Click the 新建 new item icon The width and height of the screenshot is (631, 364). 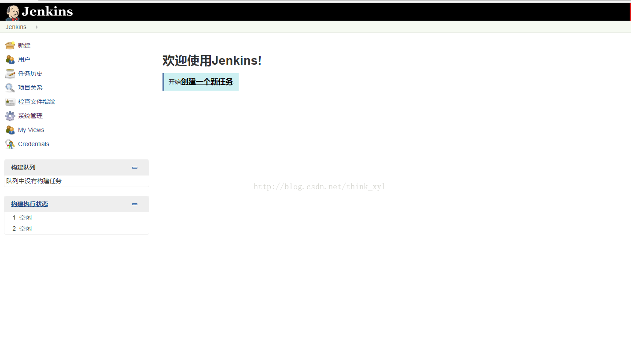10,45
